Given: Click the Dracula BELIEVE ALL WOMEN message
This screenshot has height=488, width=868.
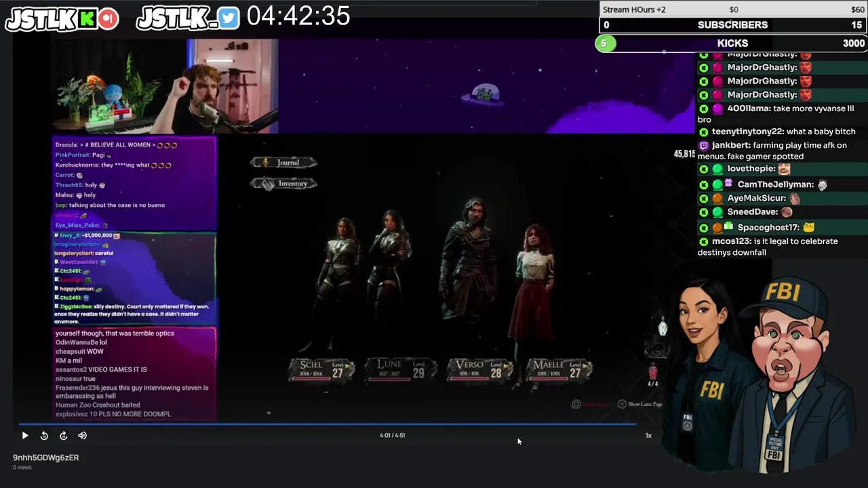Looking at the screenshot, I should pyautogui.click(x=116, y=145).
